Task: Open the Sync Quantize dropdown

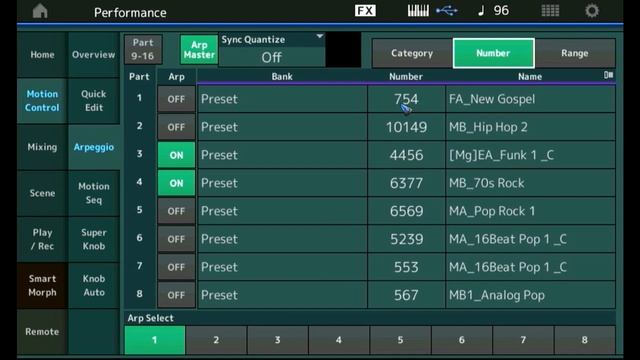Action: tap(272, 50)
